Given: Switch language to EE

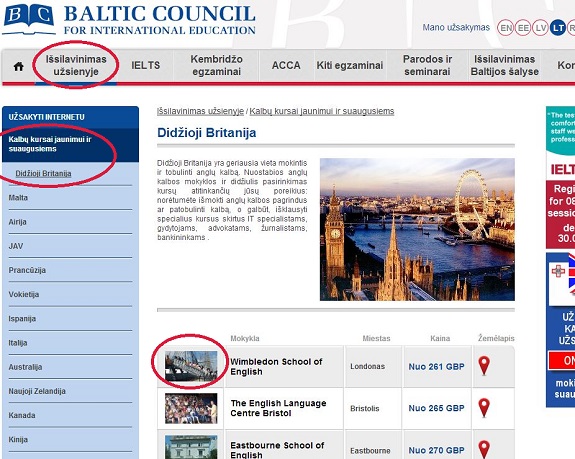Looking at the screenshot, I should coord(523,28).
